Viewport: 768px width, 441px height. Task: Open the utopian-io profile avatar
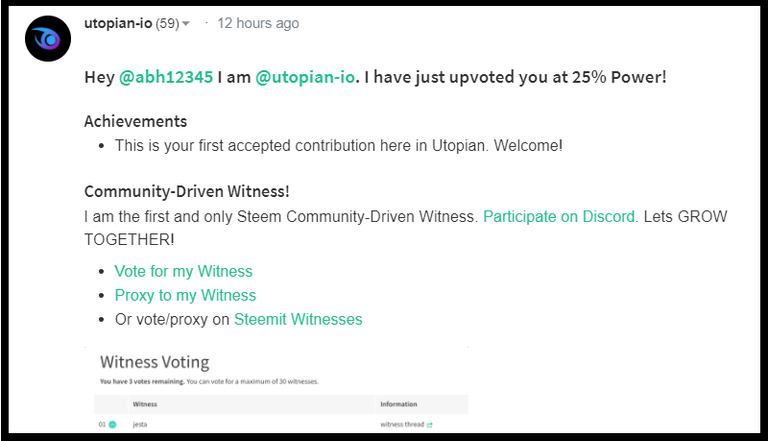coord(48,39)
